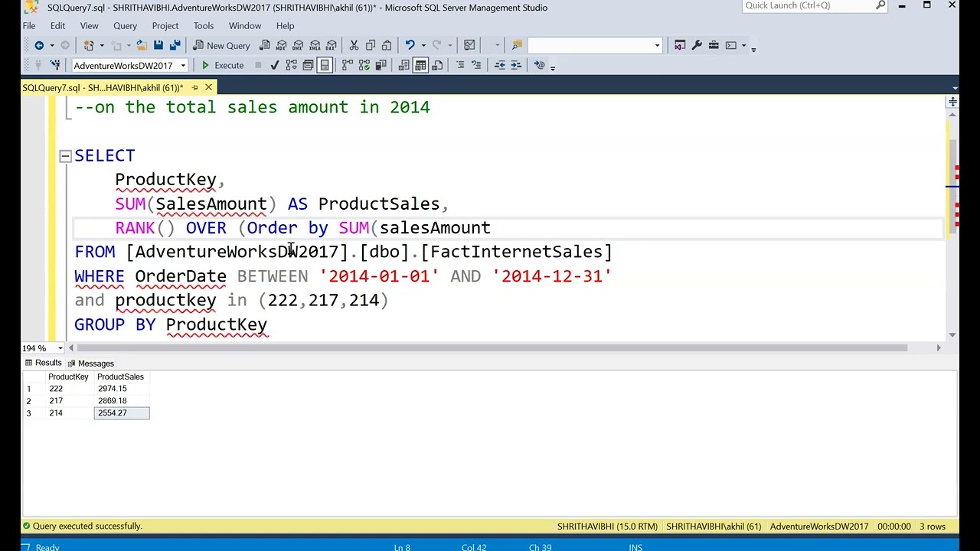Click the Cut scissors icon
The height and width of the screenshot is (551, 980).
pyautogui.click(x=354, y=45)
